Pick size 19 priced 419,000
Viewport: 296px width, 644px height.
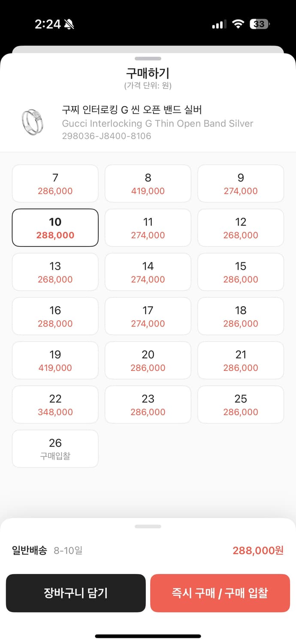point(55,361)
